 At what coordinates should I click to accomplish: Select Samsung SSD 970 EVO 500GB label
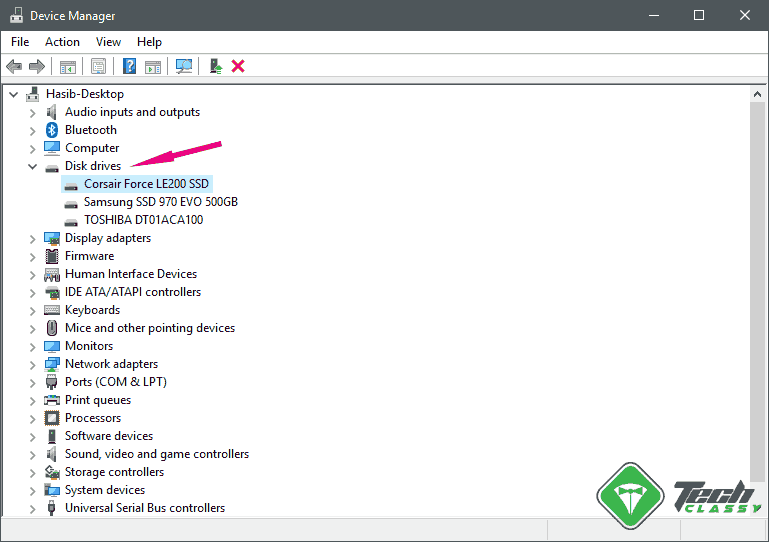161,202
